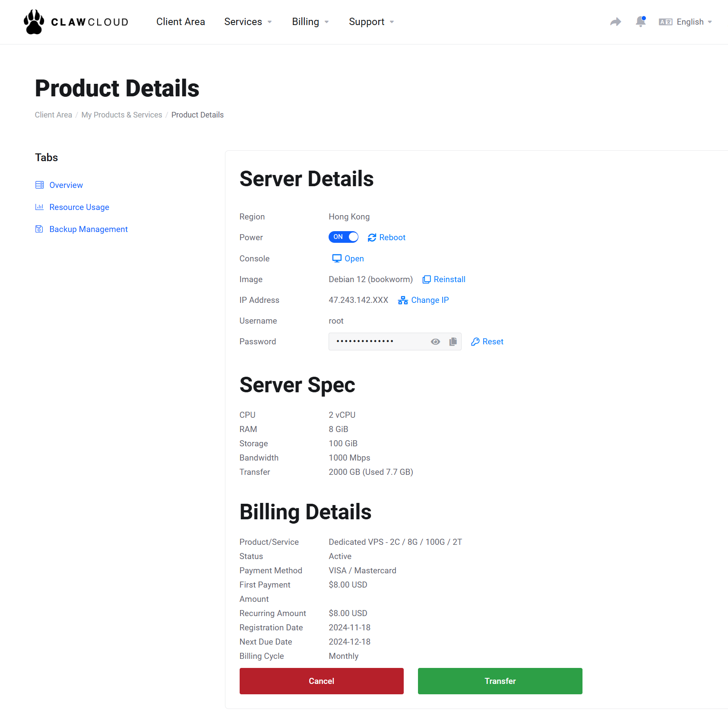Screen dimensions: 728x712
Task: Open the Backup Management tab
Action: pos(88,229)
